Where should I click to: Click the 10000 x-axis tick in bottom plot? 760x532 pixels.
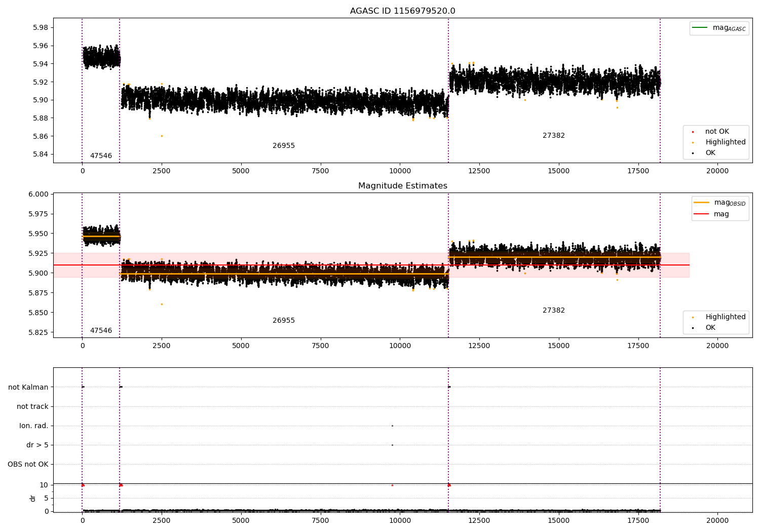click(x=400, y=520)
